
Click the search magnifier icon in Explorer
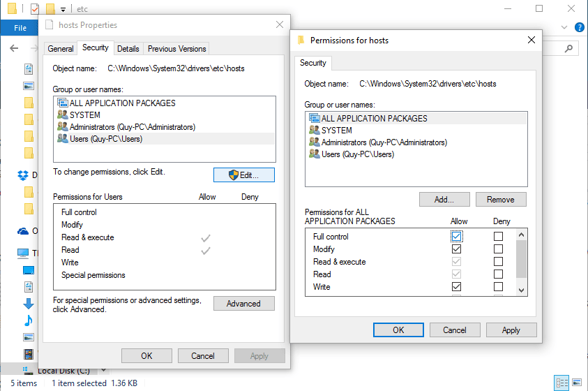(x=572, y=48)
